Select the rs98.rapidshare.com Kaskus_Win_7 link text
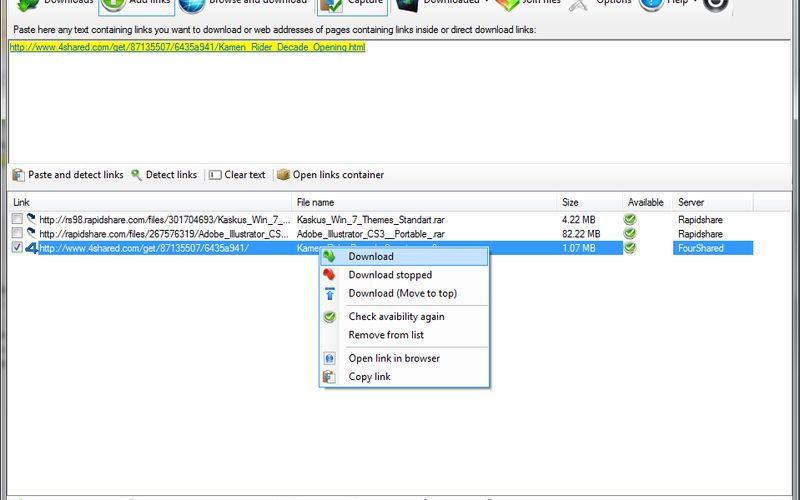 (x=165, y=220)
